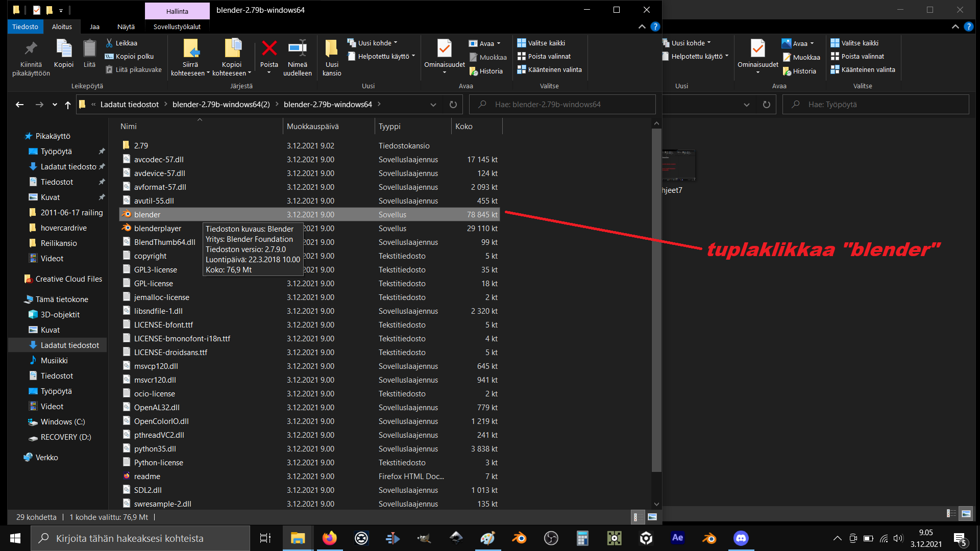Click Kiinnitä pikakäyttöön pin icon
This screenshot has width=980, height=551.
(31, 49)
